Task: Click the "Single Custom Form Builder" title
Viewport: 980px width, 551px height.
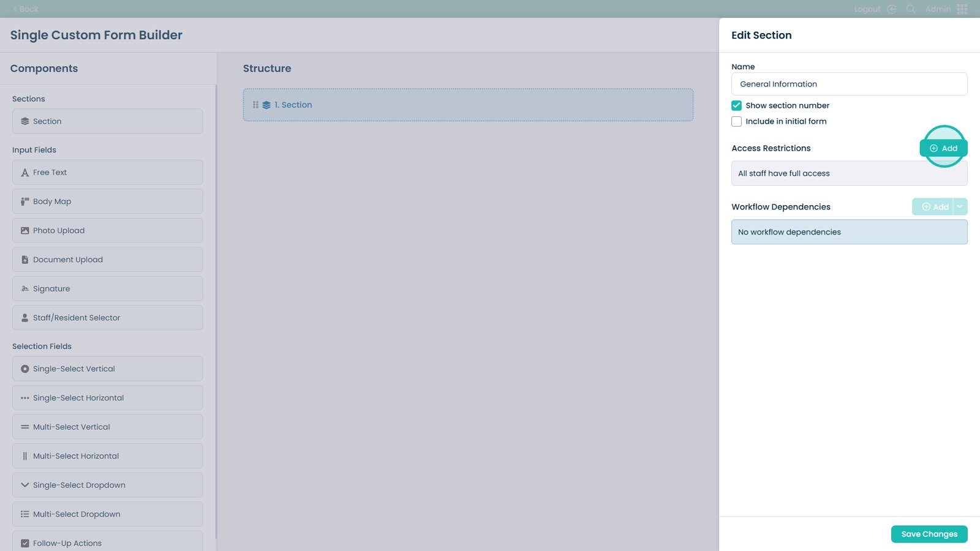Action: coord(96,35)
